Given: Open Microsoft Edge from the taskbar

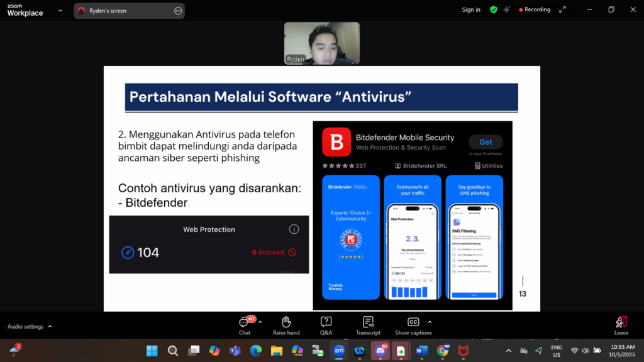Looking at the screenshot, I should point(256,351).
